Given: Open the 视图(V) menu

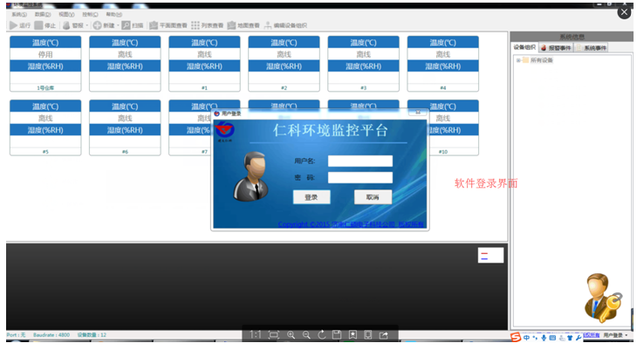Looking at the screenshot, I should [66, 14].
